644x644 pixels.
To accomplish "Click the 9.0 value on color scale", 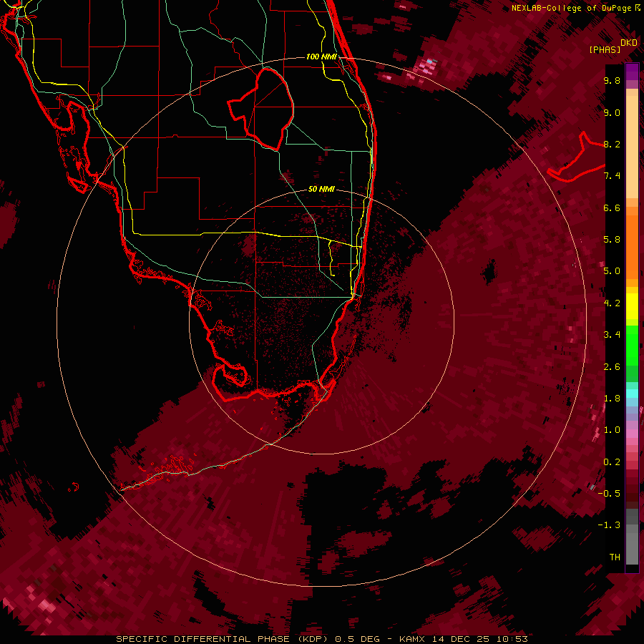I will click(612, 112).
